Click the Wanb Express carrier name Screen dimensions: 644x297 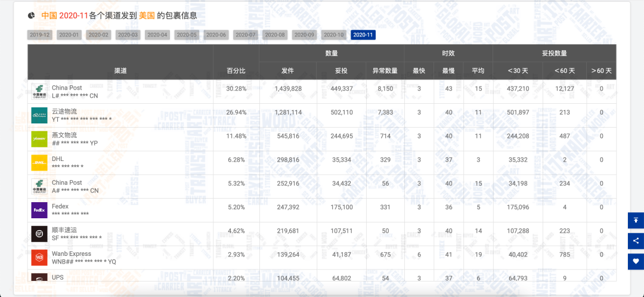tap(72, 253)
